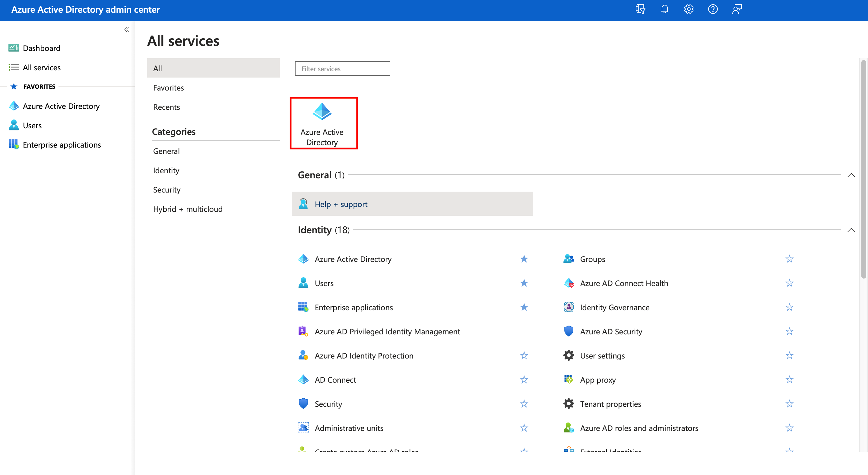868x475 pixels.
Task: Open portal settings gear
Action: [689, 9]
